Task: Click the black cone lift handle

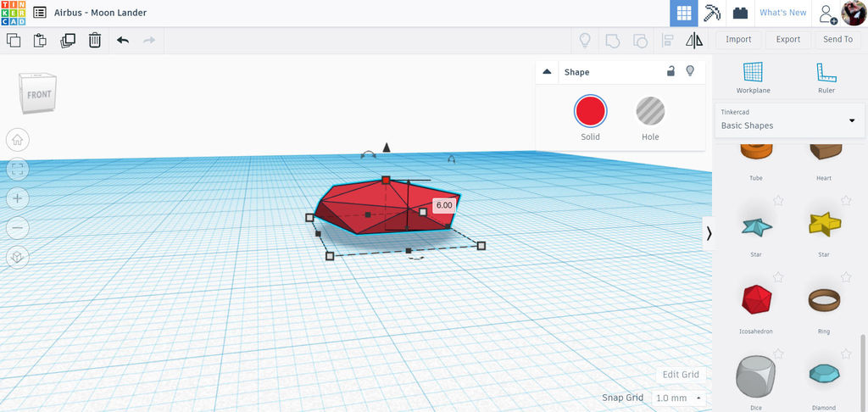Action: tap(387, 148)
